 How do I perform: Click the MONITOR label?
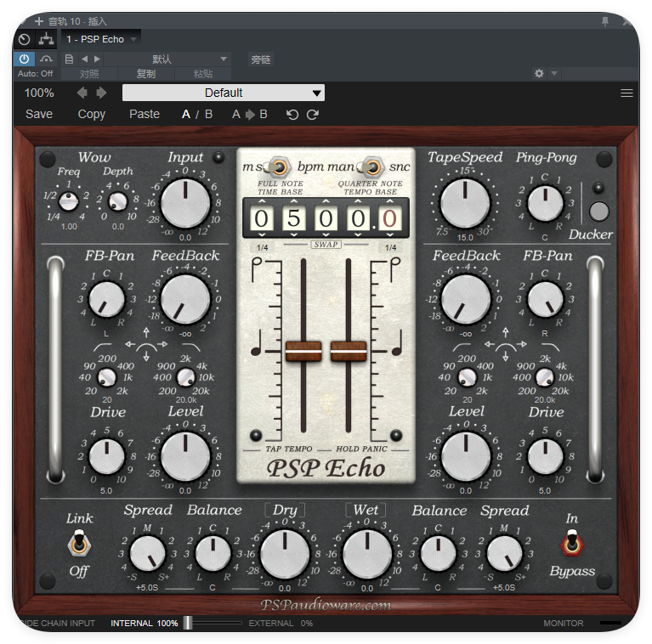[x=563, y=624]
